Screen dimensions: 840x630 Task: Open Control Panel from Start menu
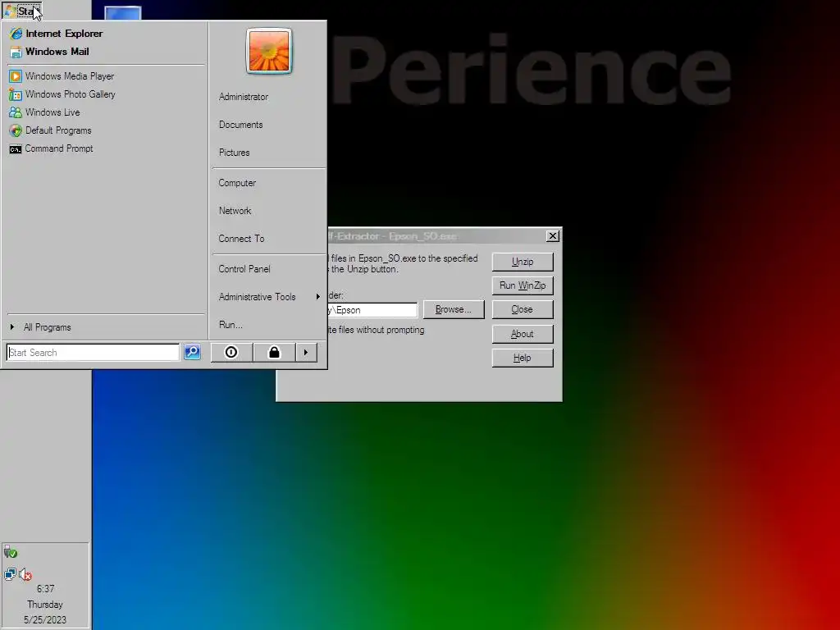[244, 269]
